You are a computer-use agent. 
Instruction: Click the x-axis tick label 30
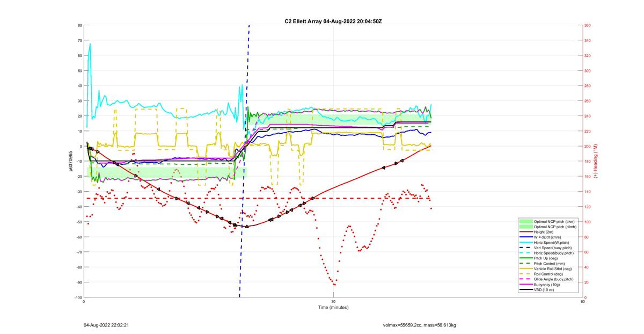point(333,301)
